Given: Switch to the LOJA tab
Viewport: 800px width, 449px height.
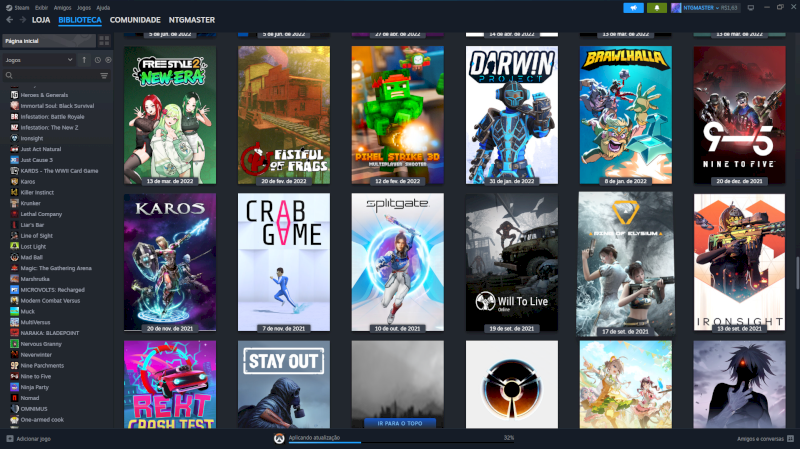Looking at the screenshot, I should pos(41,20).
